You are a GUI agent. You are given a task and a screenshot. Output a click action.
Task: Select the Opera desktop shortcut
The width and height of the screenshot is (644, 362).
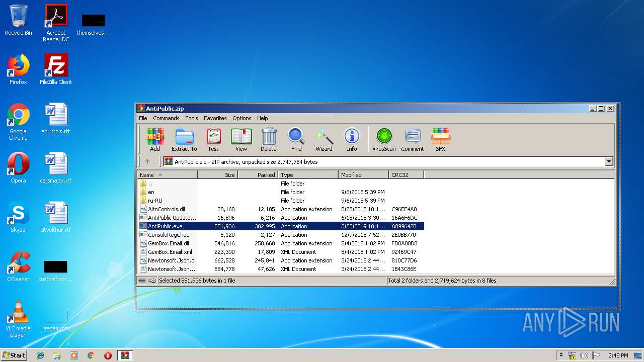(18, 168)
